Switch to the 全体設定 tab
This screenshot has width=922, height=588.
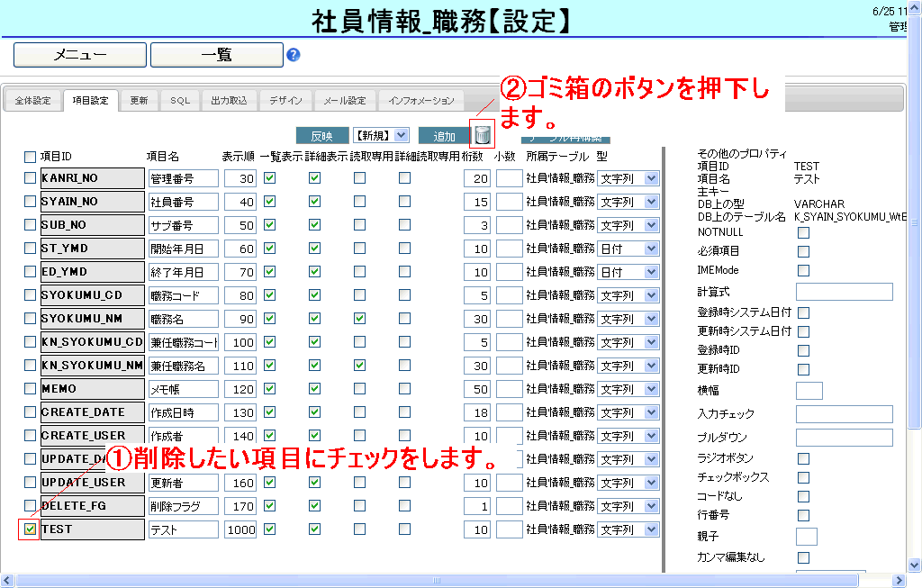[32, 101]
